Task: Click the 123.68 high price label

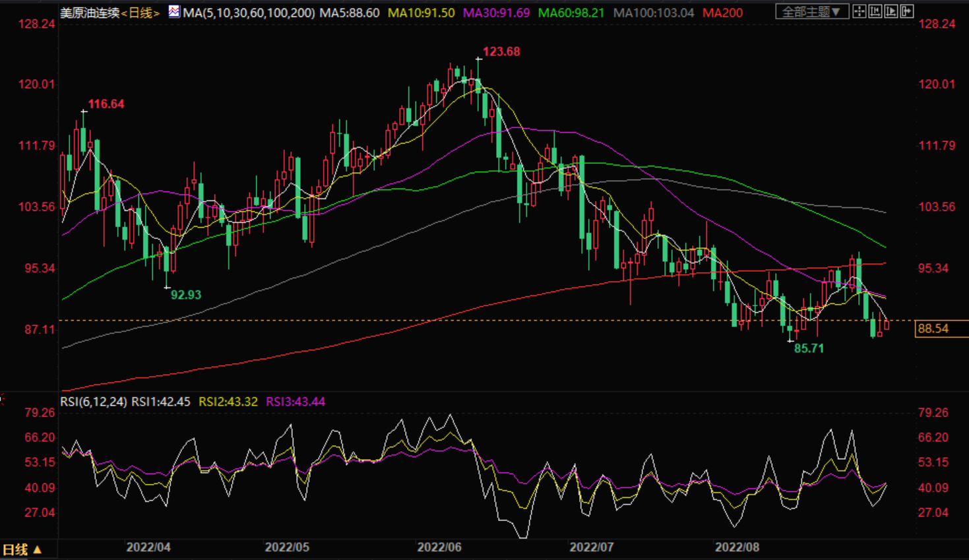Action: tap(501, 51)
